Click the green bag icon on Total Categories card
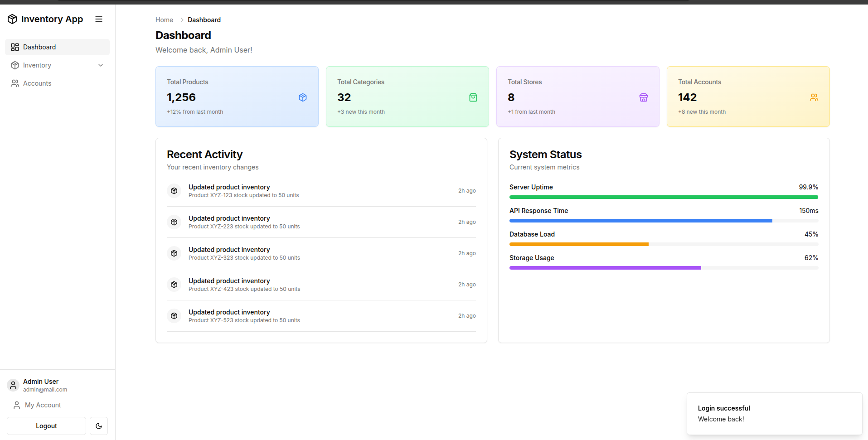Image resolution: width=868 pixels, height=440 pixels. click(x=473, y=97)
